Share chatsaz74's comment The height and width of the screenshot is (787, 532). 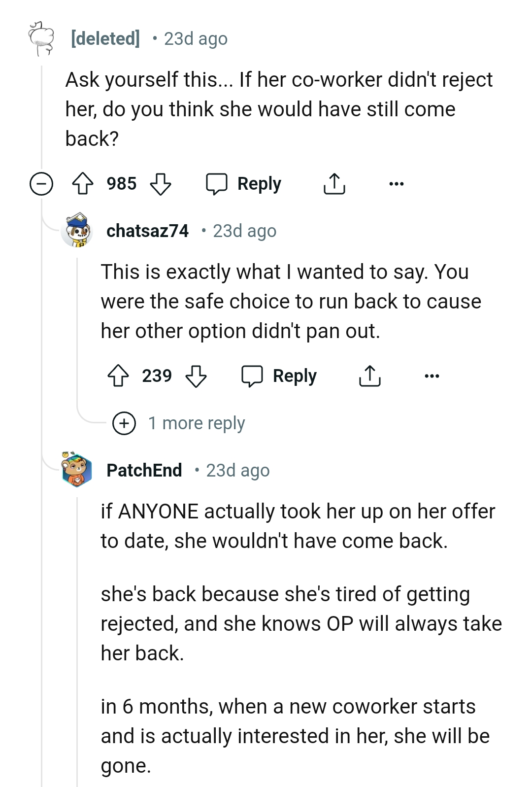369,375
